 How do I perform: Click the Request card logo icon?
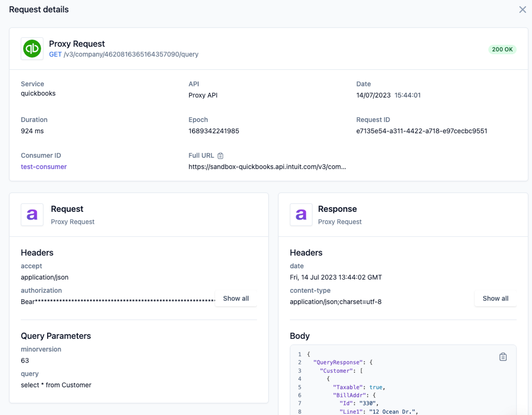(x=32, y=215)
